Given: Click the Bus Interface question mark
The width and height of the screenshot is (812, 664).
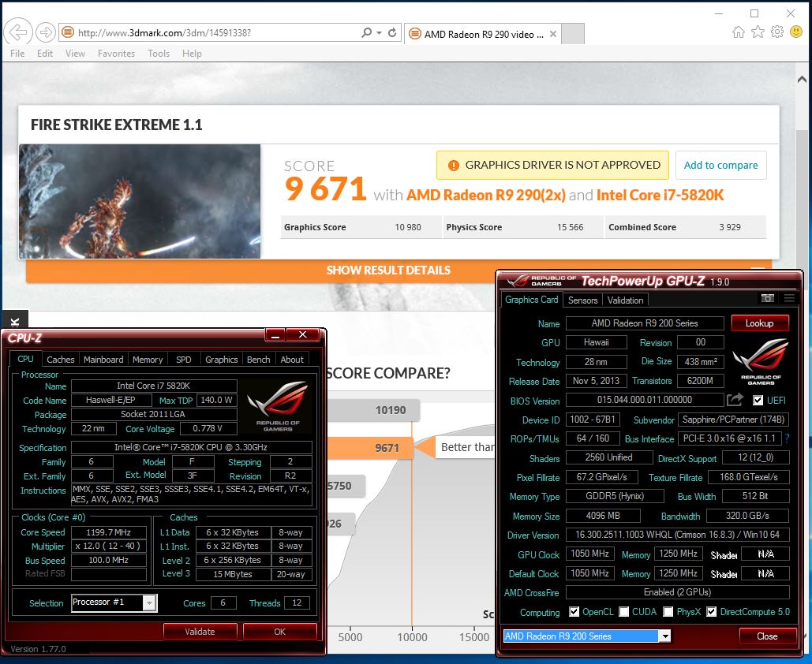Looking at the screenshot, I should click(788, 438).
